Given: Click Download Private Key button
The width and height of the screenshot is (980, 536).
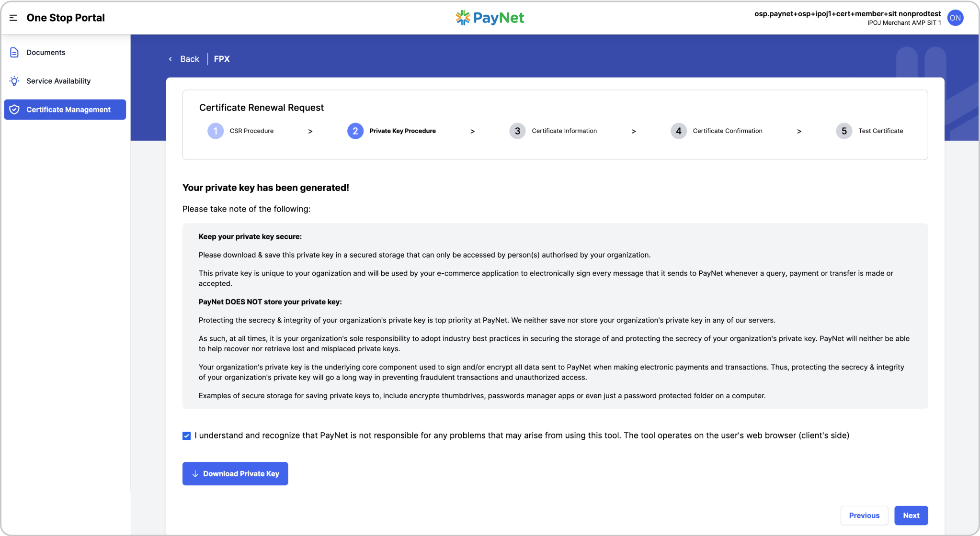Looking at the screenshot, I should 235,474.
